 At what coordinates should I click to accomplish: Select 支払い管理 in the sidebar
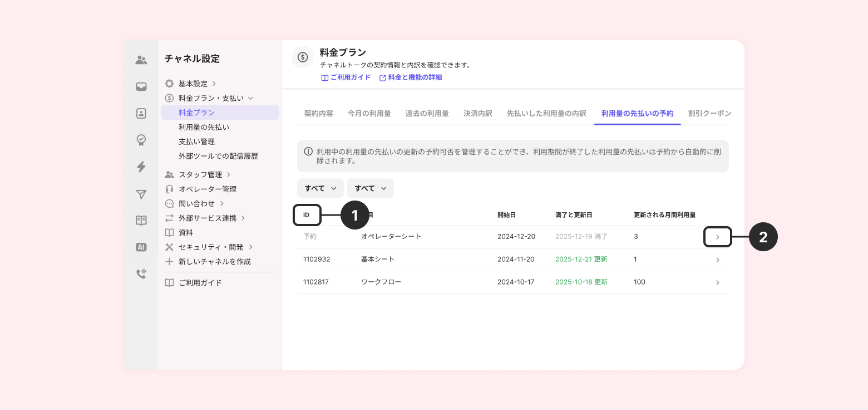[196, 142]
